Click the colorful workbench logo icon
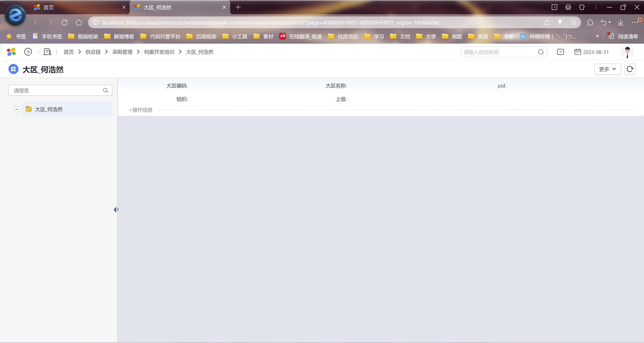The width and height of the screenshot is (644, 343). pyautogui.click(x=11, y=52)
